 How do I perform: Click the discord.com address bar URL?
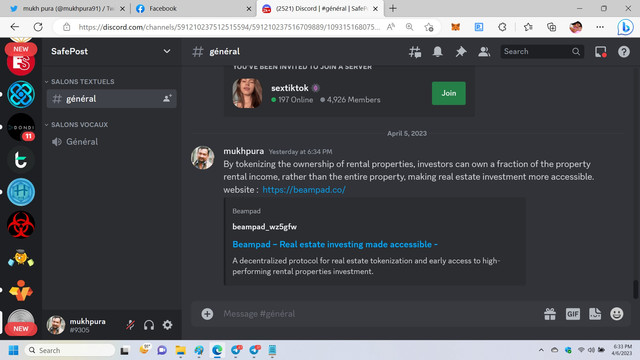pyautogui.click(x=229, y=27)
